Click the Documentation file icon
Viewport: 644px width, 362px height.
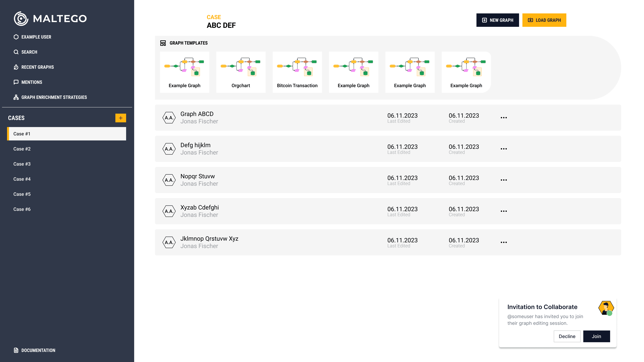click(x=16, y=350)
